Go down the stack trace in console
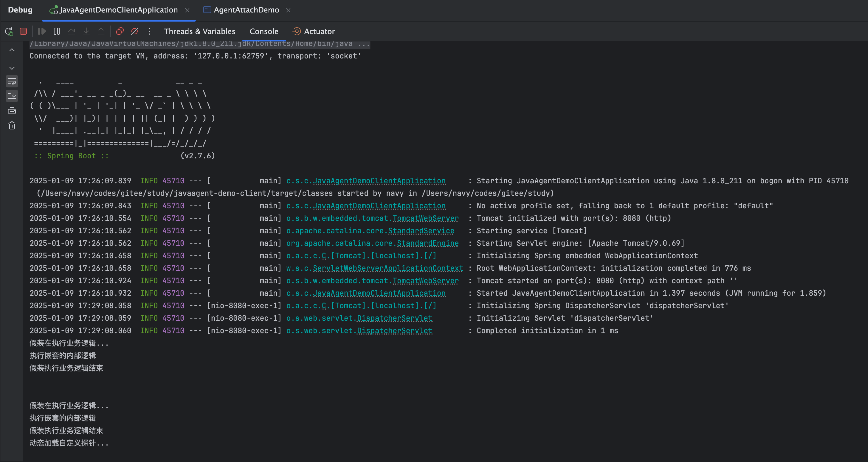Screen dimensions: 868x462 pos(12,66)
